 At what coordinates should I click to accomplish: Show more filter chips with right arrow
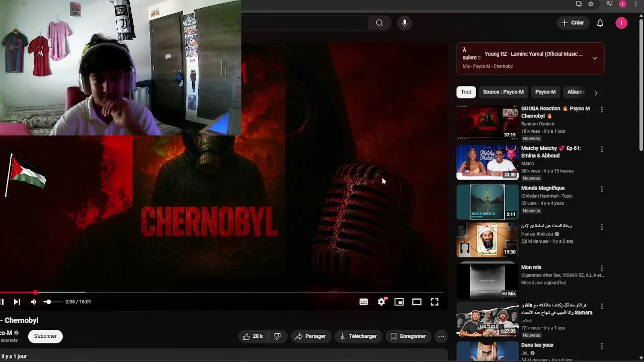pos(596,93)
